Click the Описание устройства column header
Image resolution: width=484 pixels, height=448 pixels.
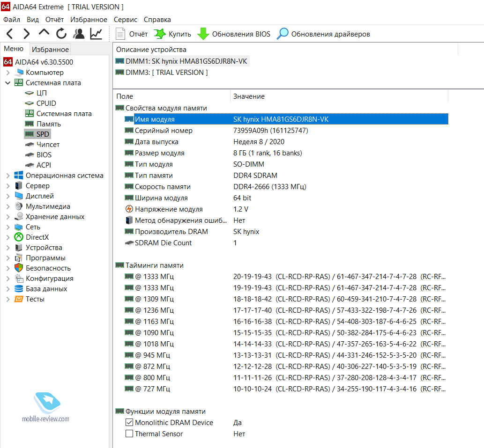point(285,49)
